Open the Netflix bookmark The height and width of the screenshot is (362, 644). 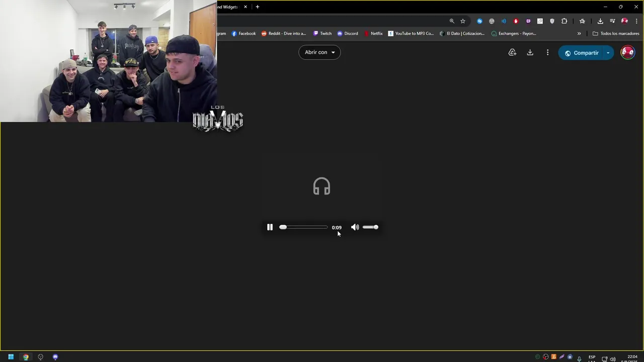tap(373, 34)
